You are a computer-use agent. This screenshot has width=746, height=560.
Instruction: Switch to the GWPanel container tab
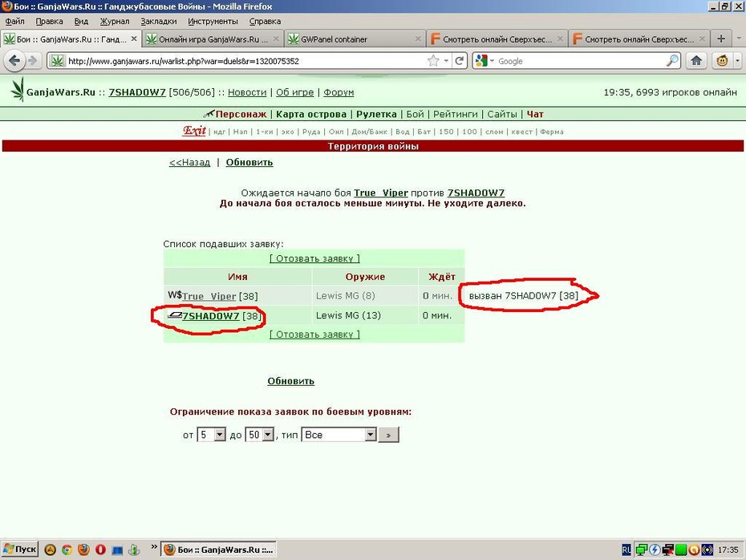355,39
